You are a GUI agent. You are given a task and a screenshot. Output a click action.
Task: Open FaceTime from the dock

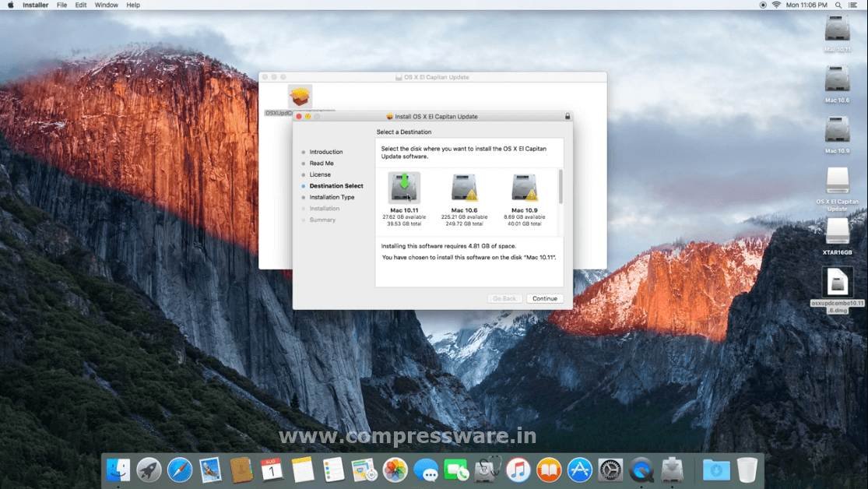tap(457, 470)
